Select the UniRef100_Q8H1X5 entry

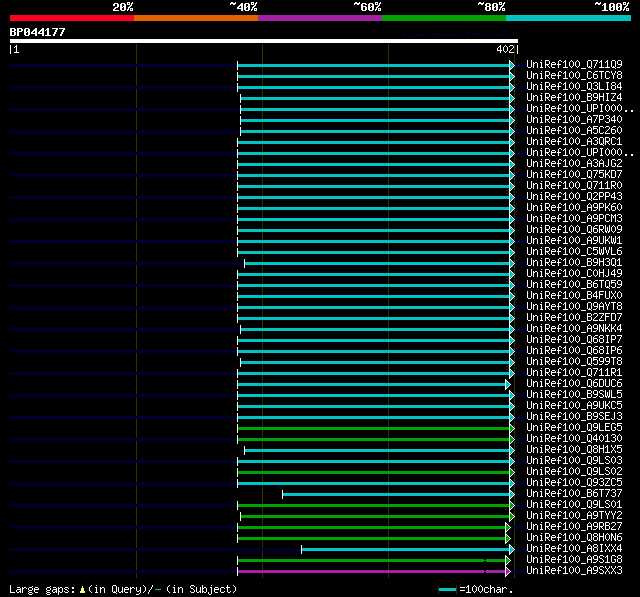(574, 449)
